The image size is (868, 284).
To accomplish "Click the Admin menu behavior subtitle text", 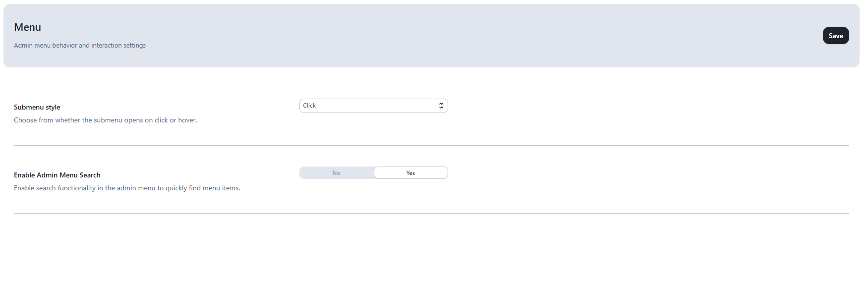I will (80, 45).
